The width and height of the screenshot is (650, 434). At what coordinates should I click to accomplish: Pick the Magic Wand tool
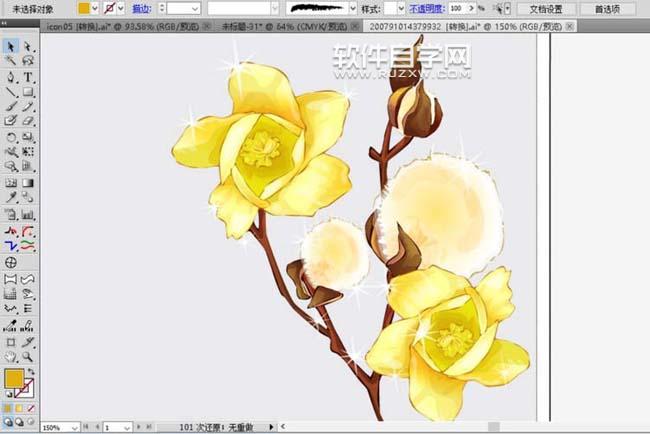(x=11, y=61)
